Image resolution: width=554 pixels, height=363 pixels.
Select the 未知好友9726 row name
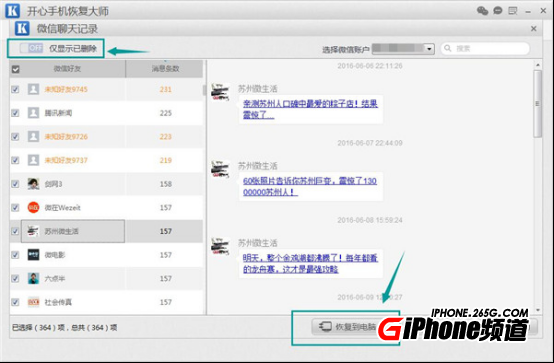pyautogui.click(x=66, y=137)
